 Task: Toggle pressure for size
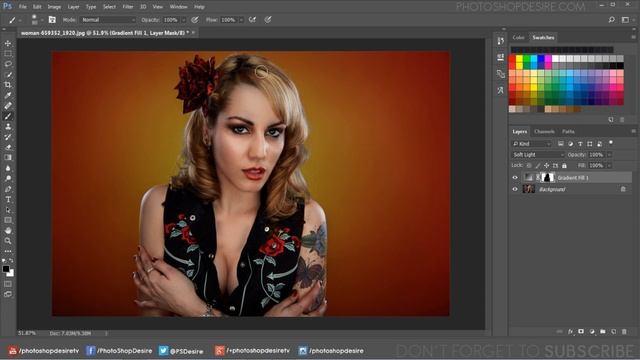(268, 20)
